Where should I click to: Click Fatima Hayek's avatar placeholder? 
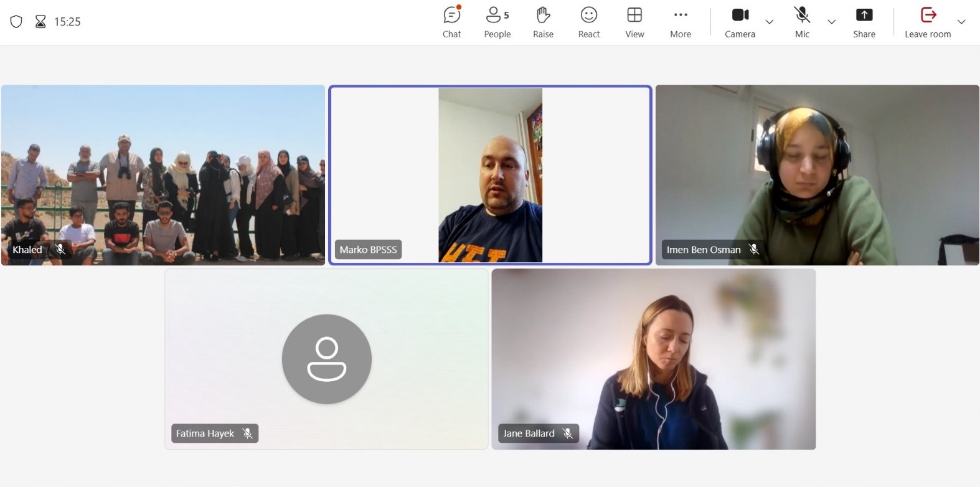pos(326,359)
